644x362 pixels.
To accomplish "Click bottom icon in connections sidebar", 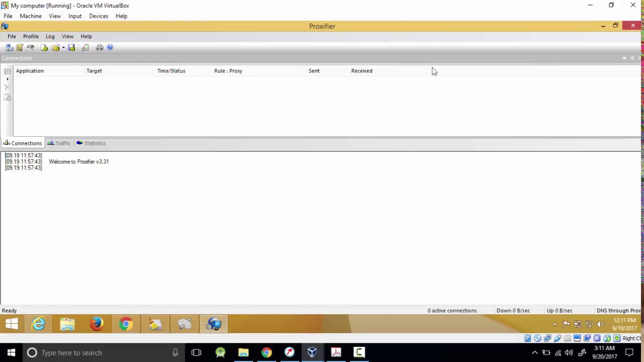I will [7, 98].
